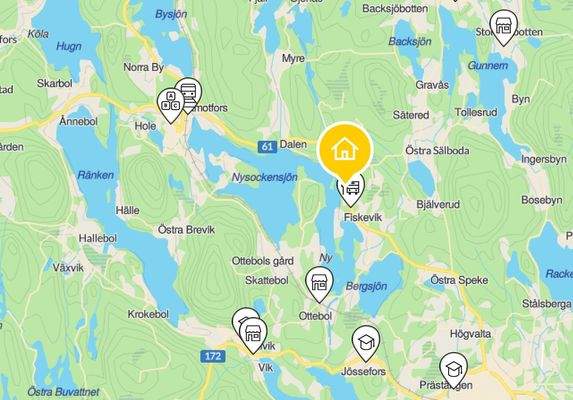The height and width of the screenshot is (400, 573).
Task: Select the partially hidden marker behind Vik store
Action: tap(243, 316)
